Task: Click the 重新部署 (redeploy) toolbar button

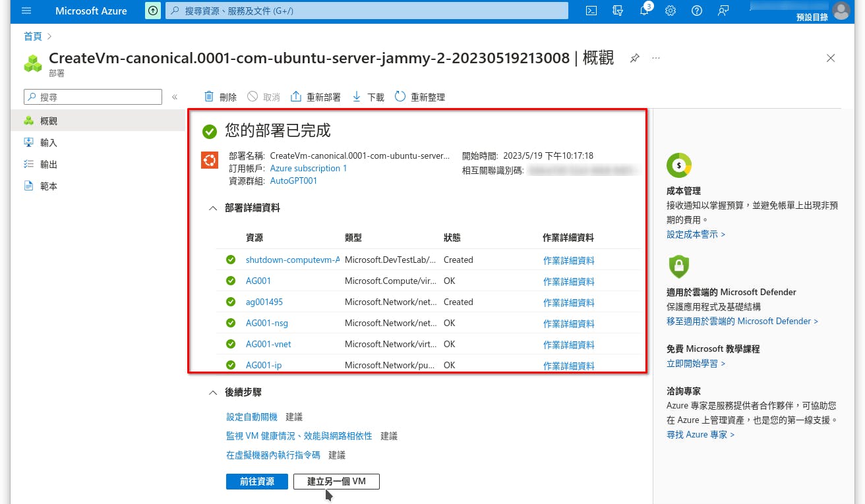Action: click(316, 97)
